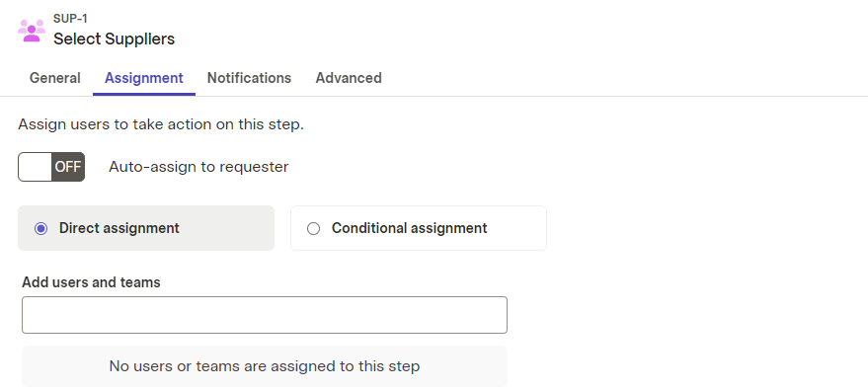
Task: Select the Direct assignment radio button
Action: pos(40,228)
